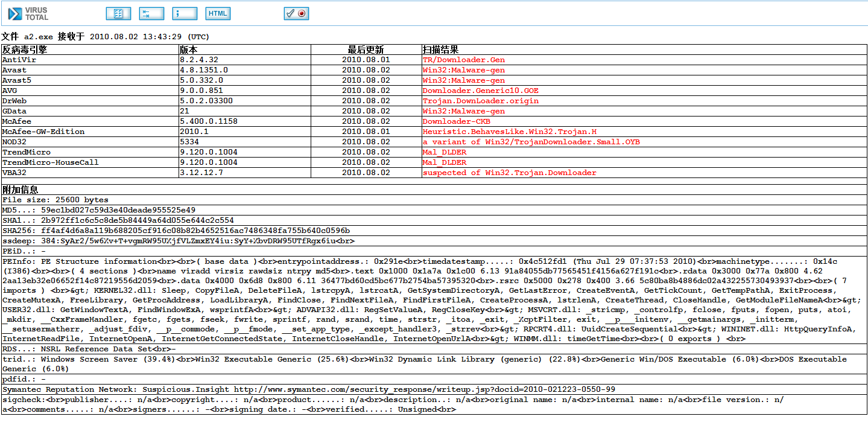Screen dimensions: 868x428
Task: Click the ssdeep hash row
Action: click(434, 241)
